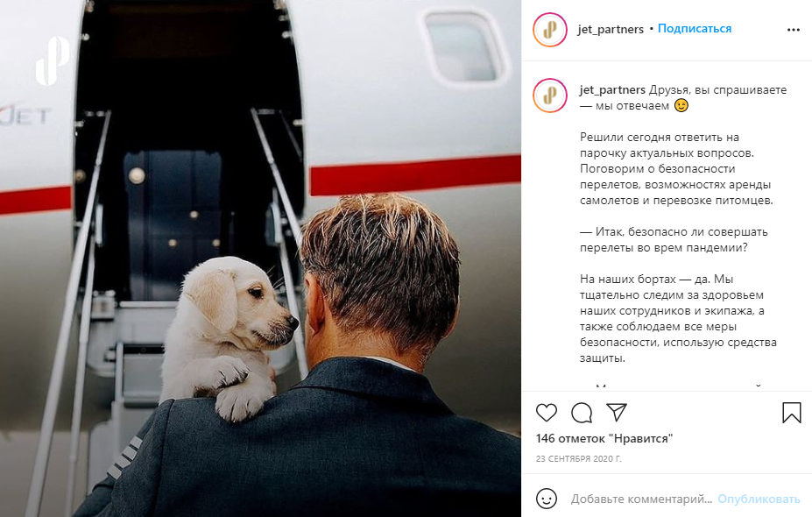Click jet_partners avatar in post header
The width and height of the screenshot is (812, 517).
550,30
